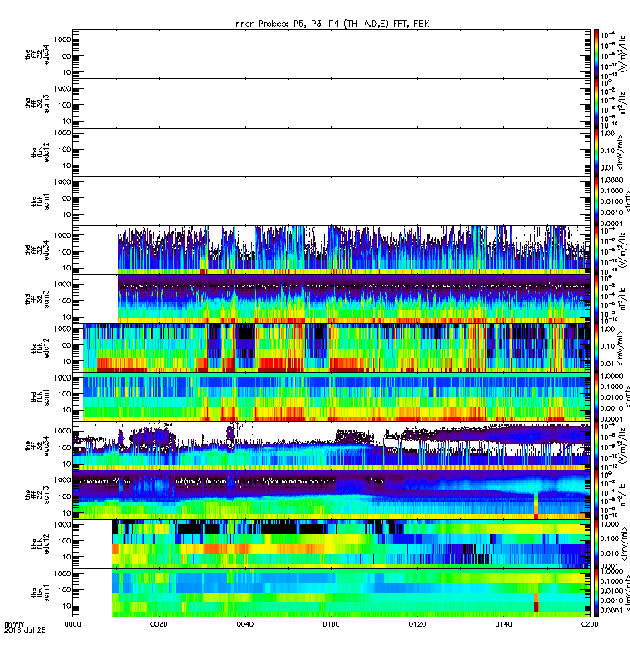Select the empty tha fbk scm1 panel
630x672 pixels.
(x=331, y=201)
